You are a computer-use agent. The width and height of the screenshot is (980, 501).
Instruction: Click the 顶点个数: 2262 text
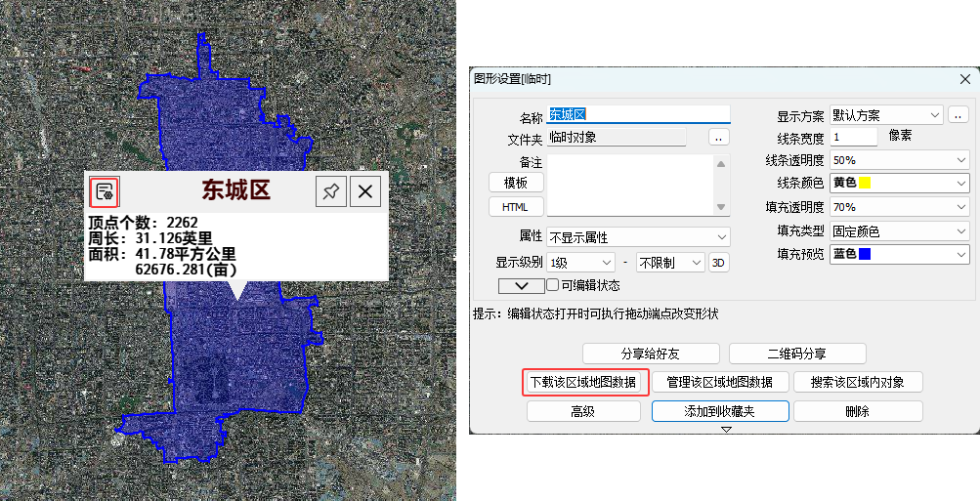point(143,223)
